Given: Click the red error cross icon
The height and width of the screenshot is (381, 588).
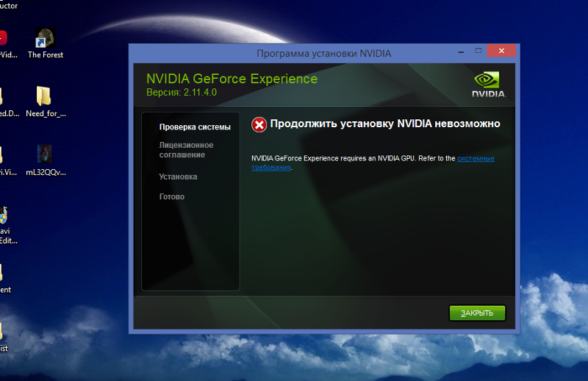Looking at the screenshot, I should tap(259, 124).
